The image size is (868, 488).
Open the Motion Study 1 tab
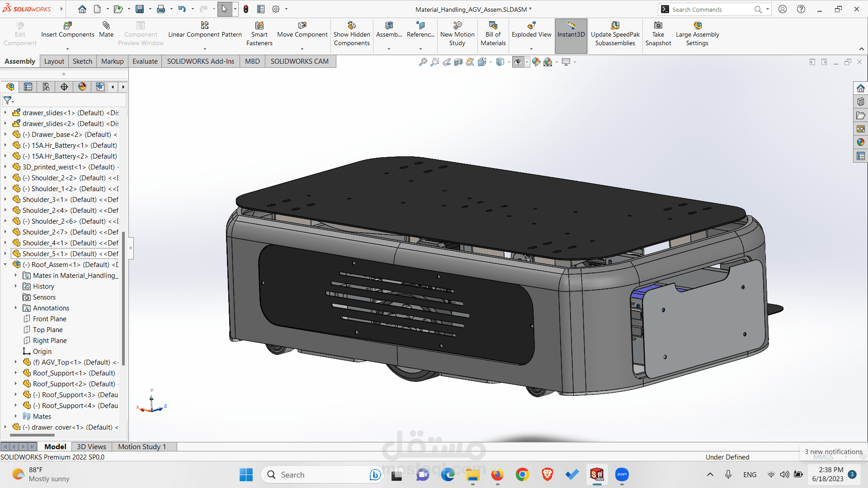(142, 447)
